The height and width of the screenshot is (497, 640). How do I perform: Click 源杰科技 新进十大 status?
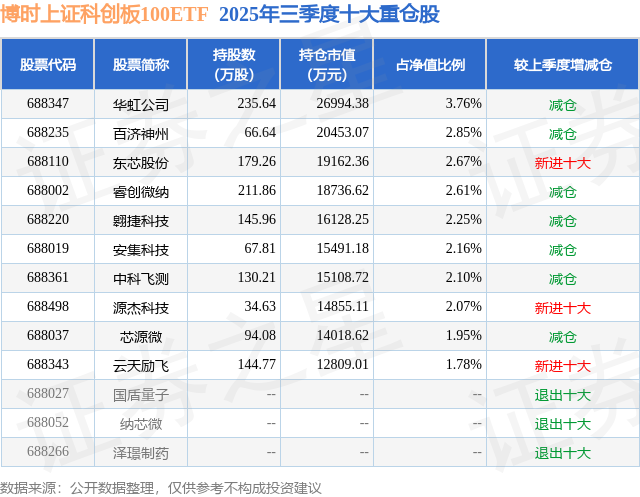[563, 308]
